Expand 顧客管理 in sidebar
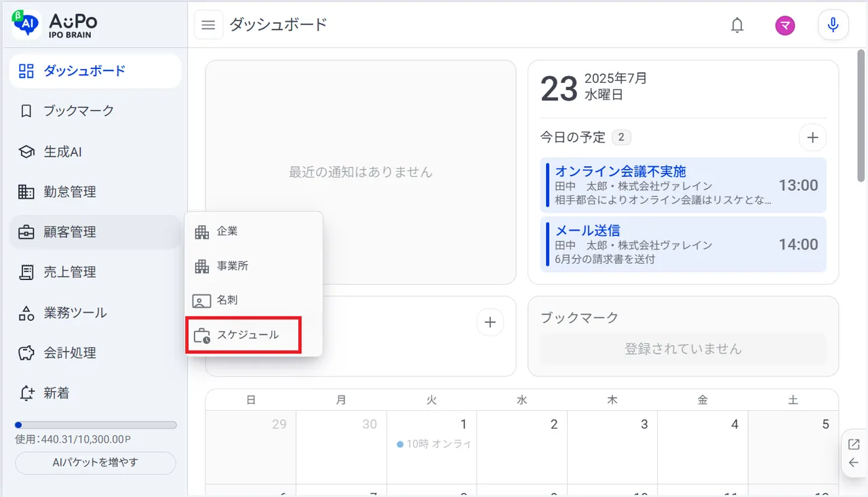The width and height of the screenshot is (868, 497). pyautogui.click(x=95, y=232)
